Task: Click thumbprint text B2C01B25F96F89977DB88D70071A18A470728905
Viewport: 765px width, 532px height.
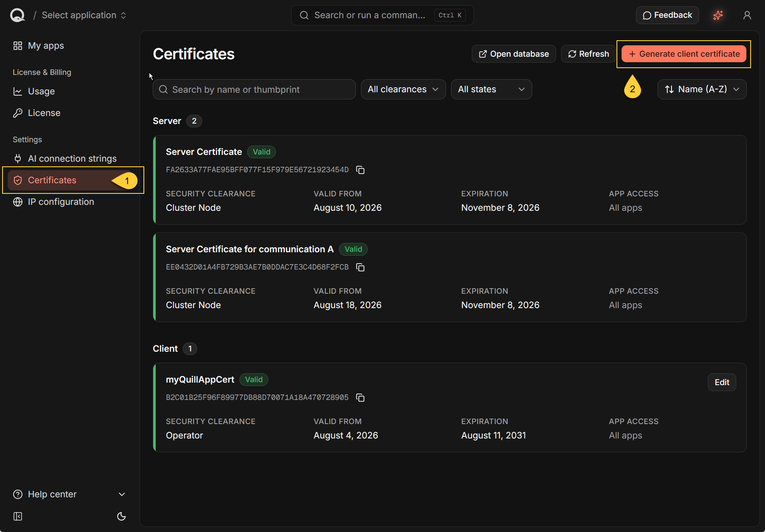Action: [x=257, y=397]
